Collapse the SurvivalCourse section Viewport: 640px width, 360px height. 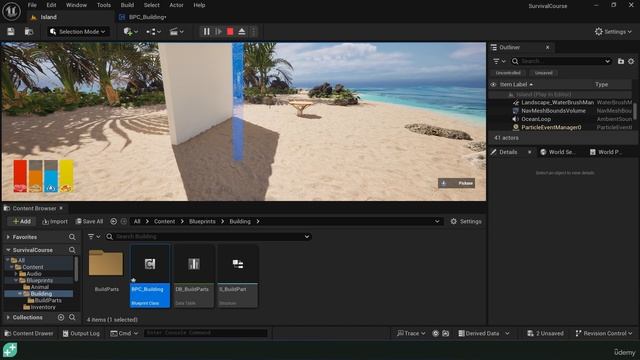coord(8,250)
